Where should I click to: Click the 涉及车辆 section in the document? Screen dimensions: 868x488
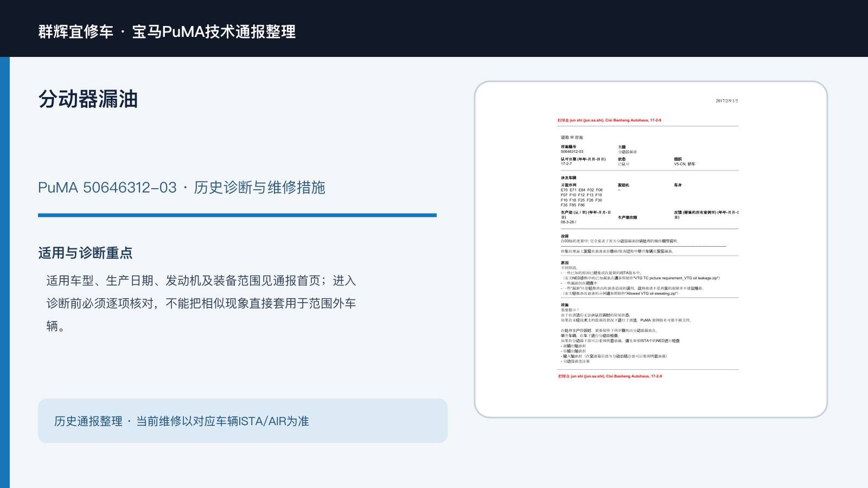tap(649, 200)
